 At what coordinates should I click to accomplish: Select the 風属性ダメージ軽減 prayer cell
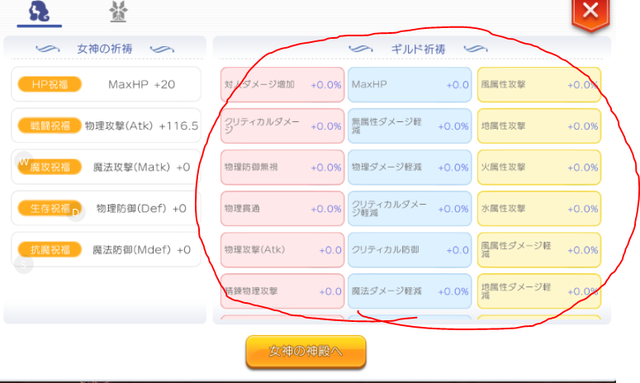(x=539, y=249)
